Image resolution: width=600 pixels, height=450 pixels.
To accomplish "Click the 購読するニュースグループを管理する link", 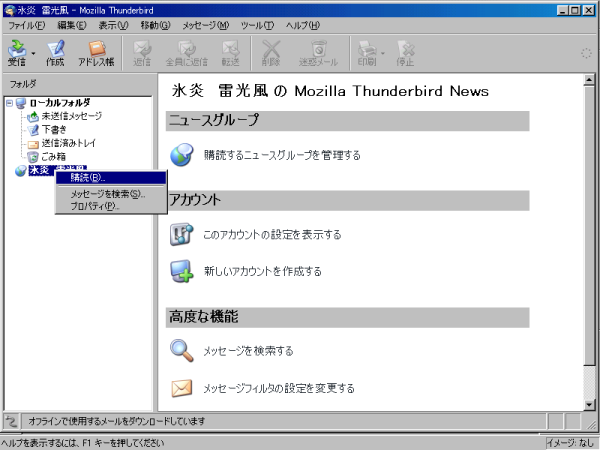I will [282, 155].
